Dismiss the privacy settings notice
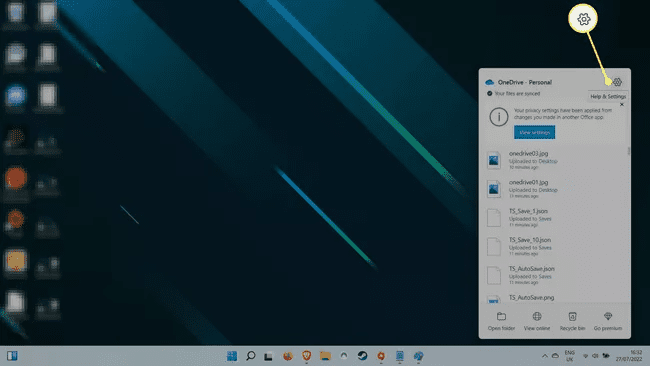Screen dimensions: 650x366 point(622,104)
